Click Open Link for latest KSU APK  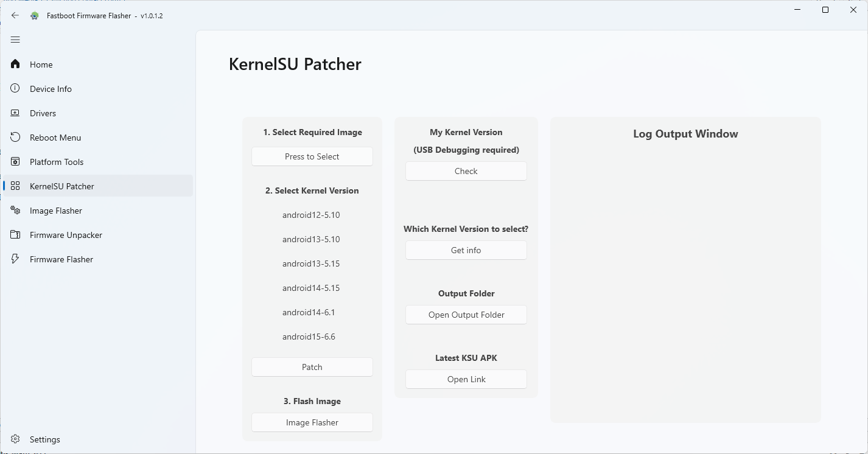[x=466, y=379]
